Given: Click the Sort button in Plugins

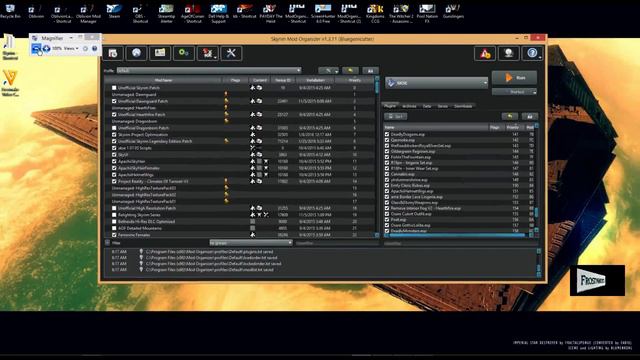Looking at the screenshot, I should tap(396, 117).
